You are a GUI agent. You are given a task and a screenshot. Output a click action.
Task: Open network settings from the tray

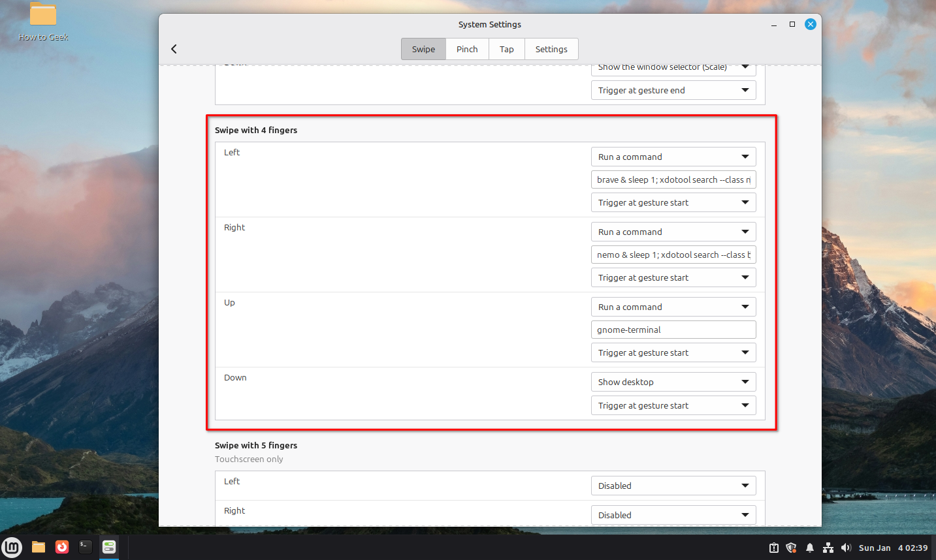pyautogui.click(x=828, y=547)
